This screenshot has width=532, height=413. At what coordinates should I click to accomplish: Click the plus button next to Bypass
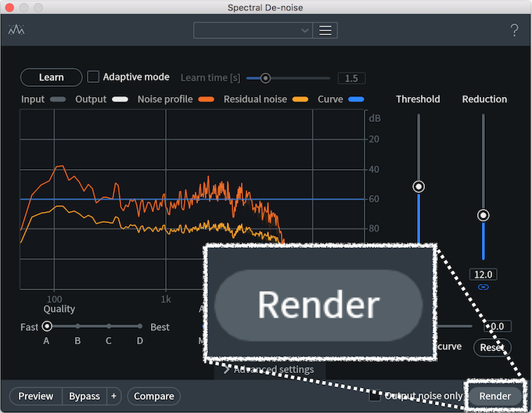click(113, 396)
